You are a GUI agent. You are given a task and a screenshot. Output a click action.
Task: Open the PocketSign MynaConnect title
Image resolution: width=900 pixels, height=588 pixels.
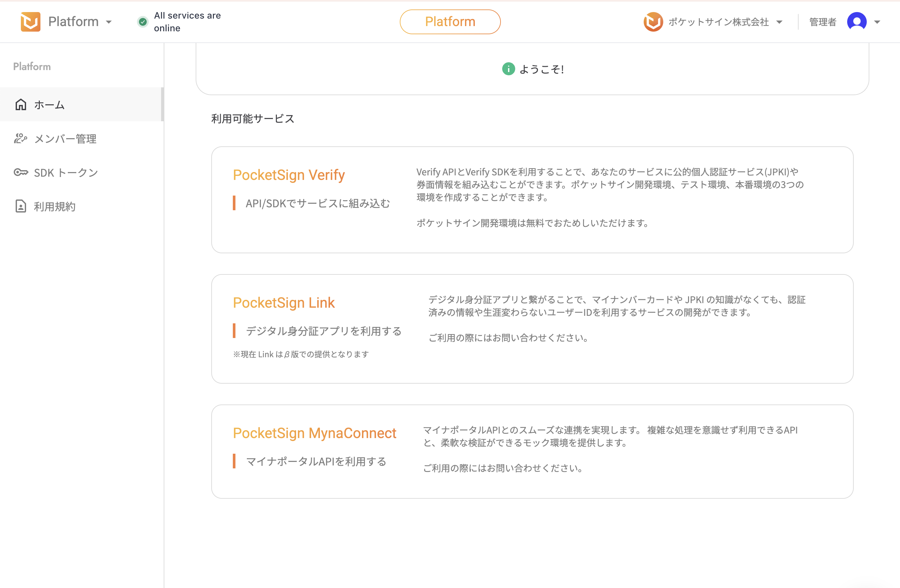[315, 433]
